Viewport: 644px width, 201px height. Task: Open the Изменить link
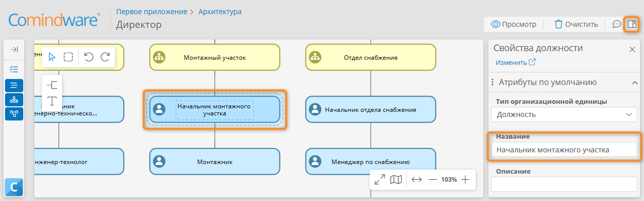click(x=516, y=62)
